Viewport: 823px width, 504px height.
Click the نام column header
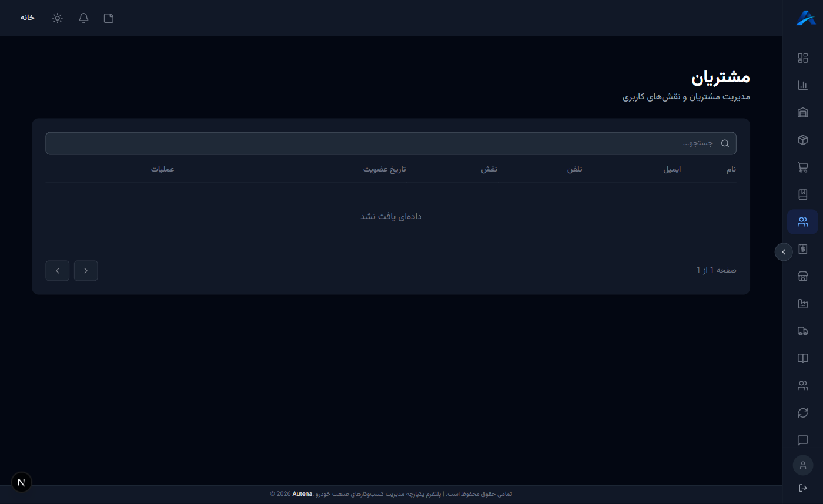(731, 169)
